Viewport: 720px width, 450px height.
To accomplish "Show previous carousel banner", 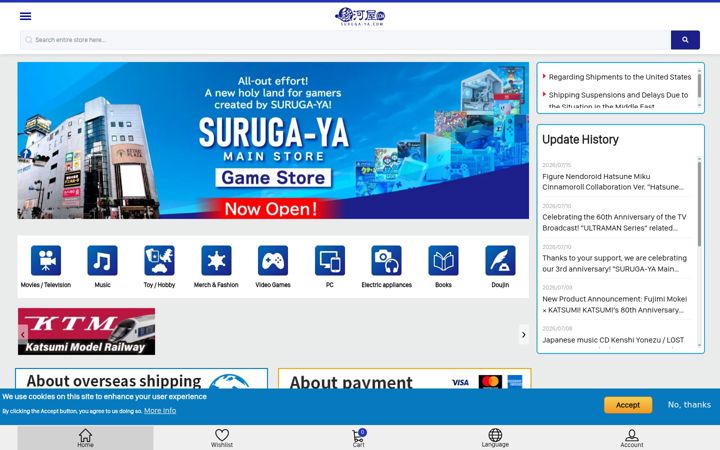I will pyautogui.click(x=23, y=335).
